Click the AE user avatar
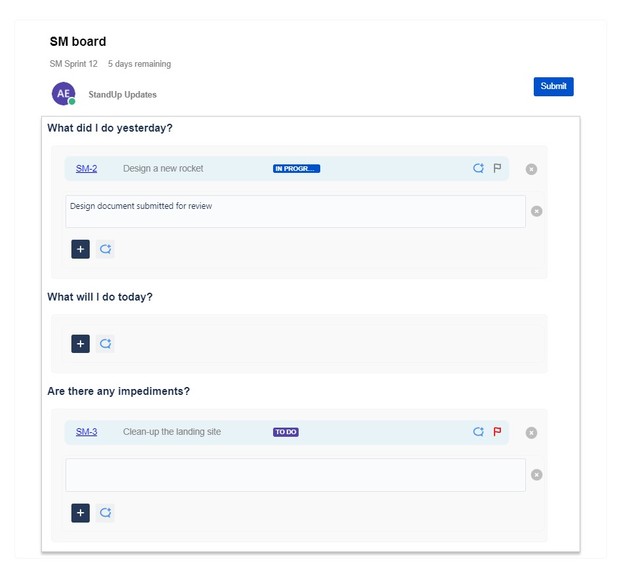Viewport: 632px width, 573px height. (x=63, y=94)
